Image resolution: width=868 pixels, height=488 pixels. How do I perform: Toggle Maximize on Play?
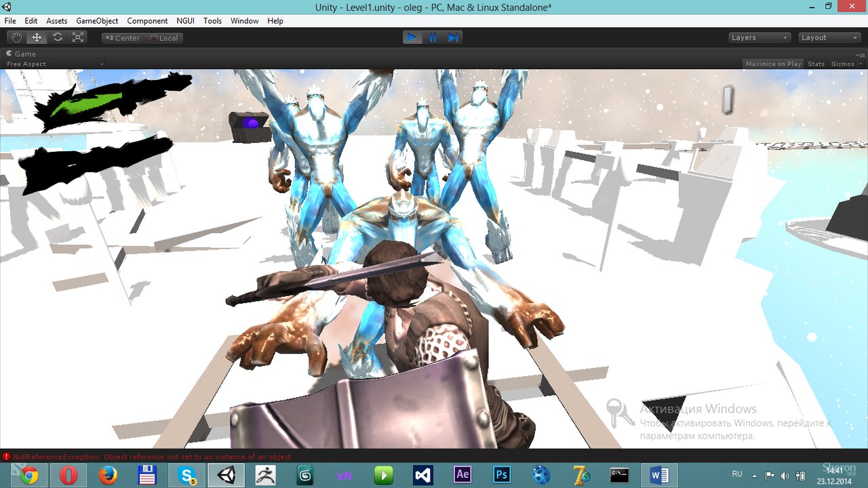click(x=773, y=64)
